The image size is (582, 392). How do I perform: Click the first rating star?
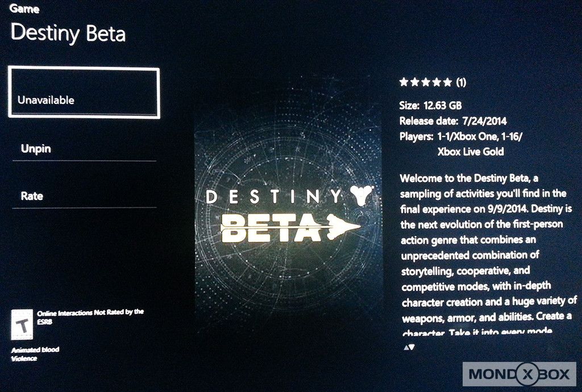[x=404, y=82]
